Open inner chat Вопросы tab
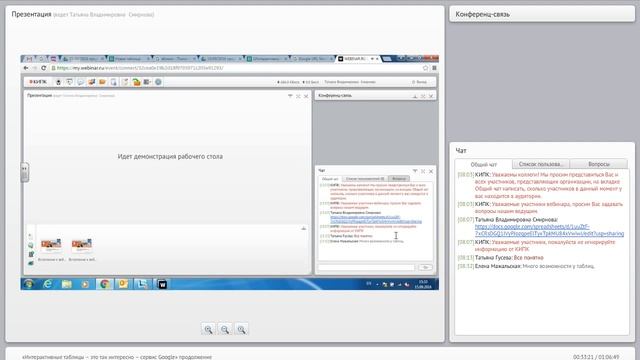The height and width of the screenshot is (360, 640). click(x=399, y=179)
